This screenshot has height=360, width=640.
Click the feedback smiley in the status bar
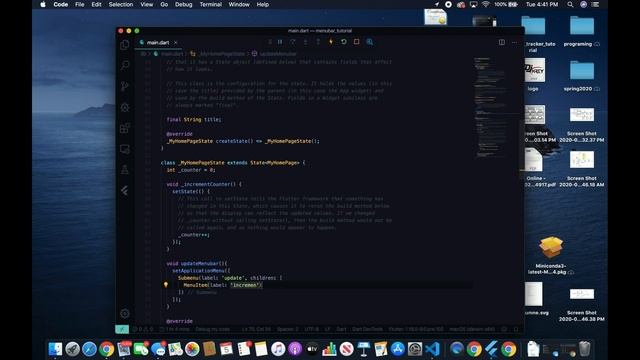pyautogui.click(x=504, y=329)
